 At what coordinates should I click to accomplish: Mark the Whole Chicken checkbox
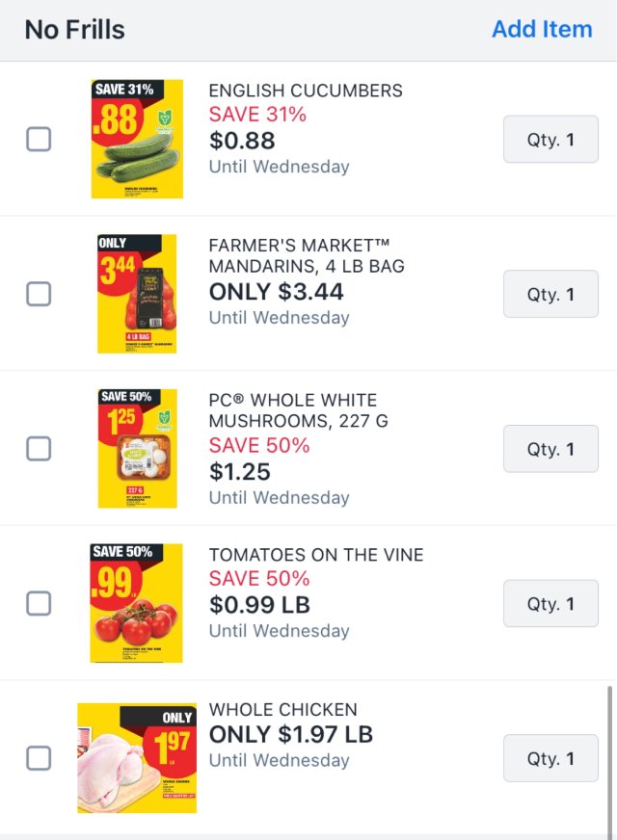pos(39,758)
